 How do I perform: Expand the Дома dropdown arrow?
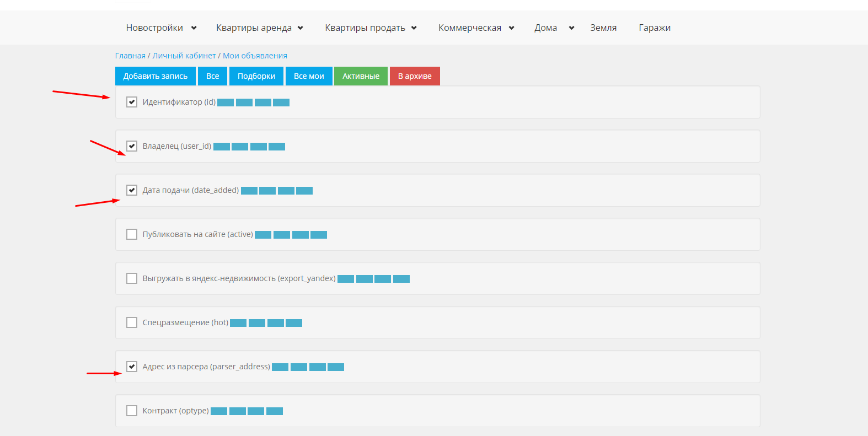pos(572,28)
